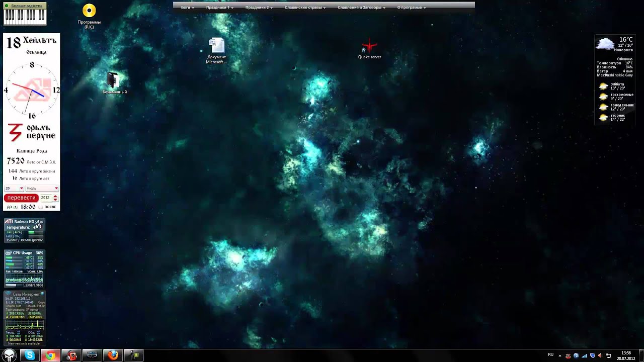Click Copy in network gadget
The width and height of the screenshot is (644, 362).
click(42, 302)
